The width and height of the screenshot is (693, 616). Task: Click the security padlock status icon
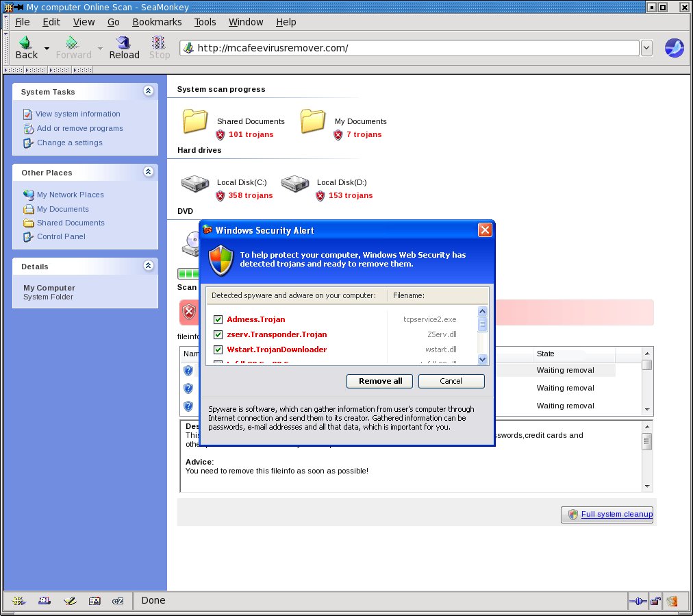coord(655,601)
